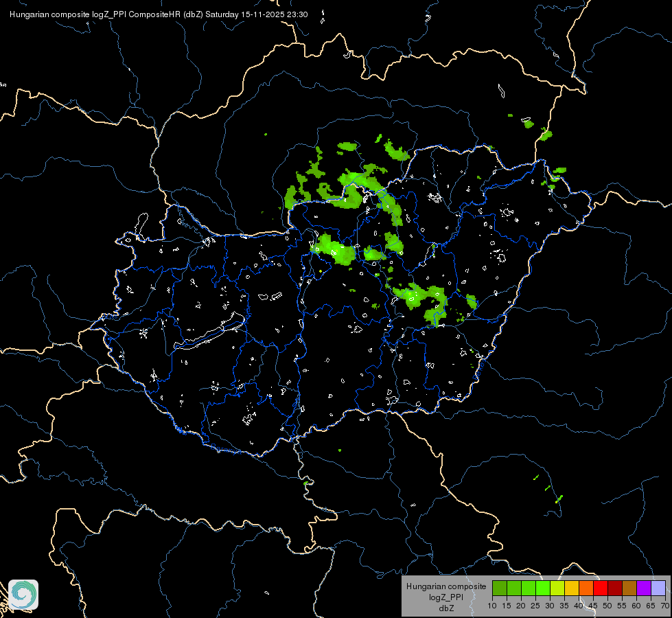672x618 pixels.
Task: Click the legend label 'Hungarian composite'
Action: coord(446,586)
